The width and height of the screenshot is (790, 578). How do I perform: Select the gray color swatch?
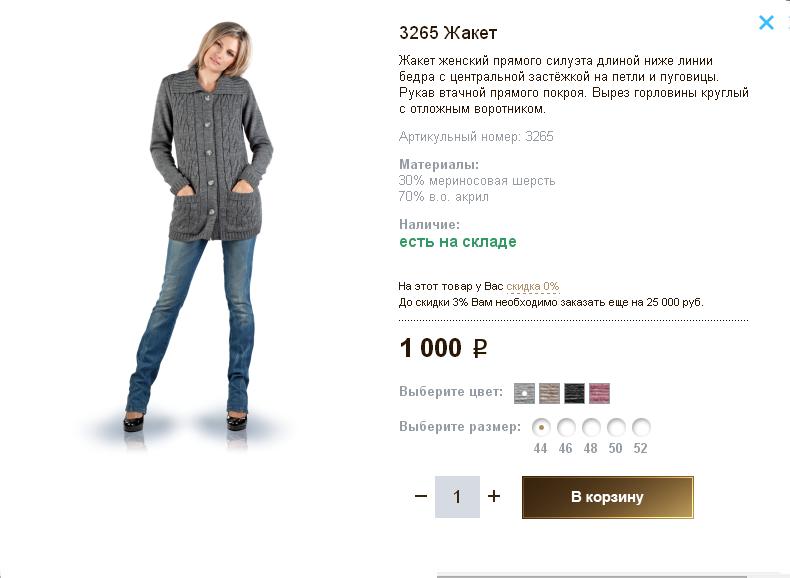point(524,393)
